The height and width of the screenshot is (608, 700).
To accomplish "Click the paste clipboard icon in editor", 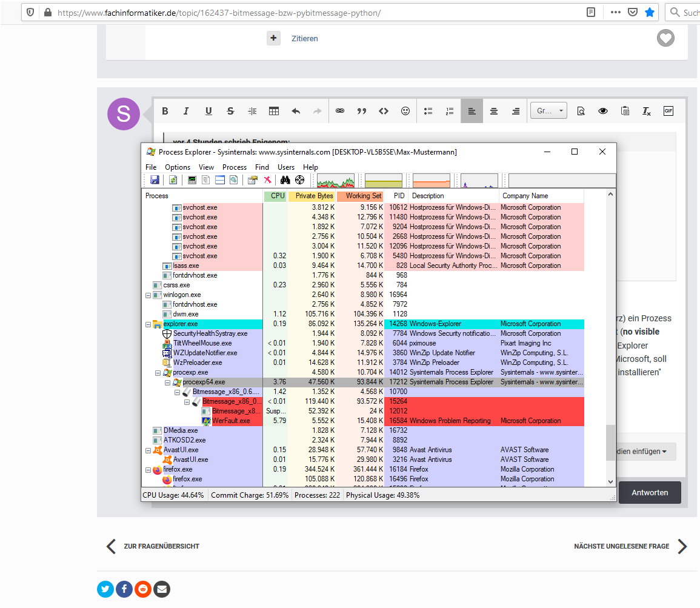I will tap(625, 111).
